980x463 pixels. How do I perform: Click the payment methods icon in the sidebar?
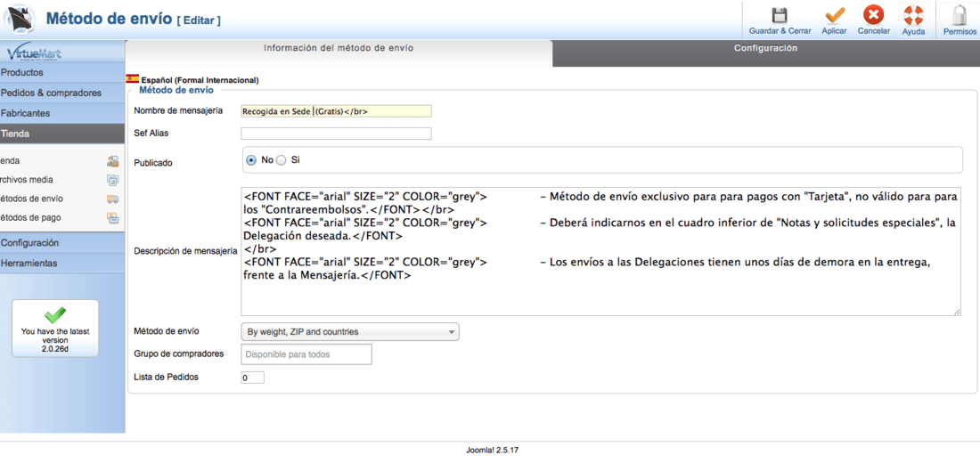click(x=112, y=218)
